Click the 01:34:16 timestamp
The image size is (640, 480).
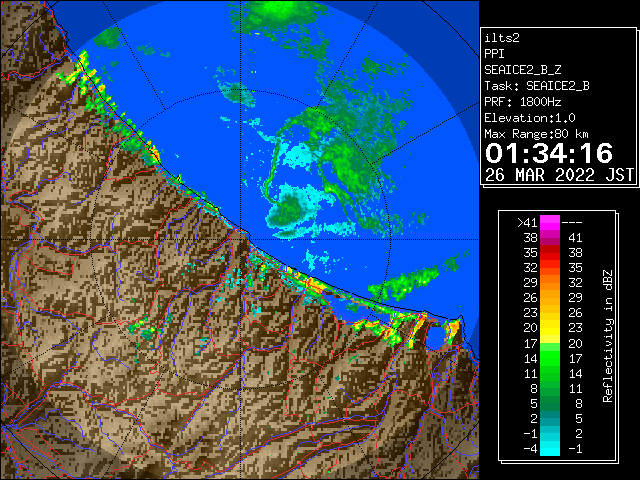549,153
